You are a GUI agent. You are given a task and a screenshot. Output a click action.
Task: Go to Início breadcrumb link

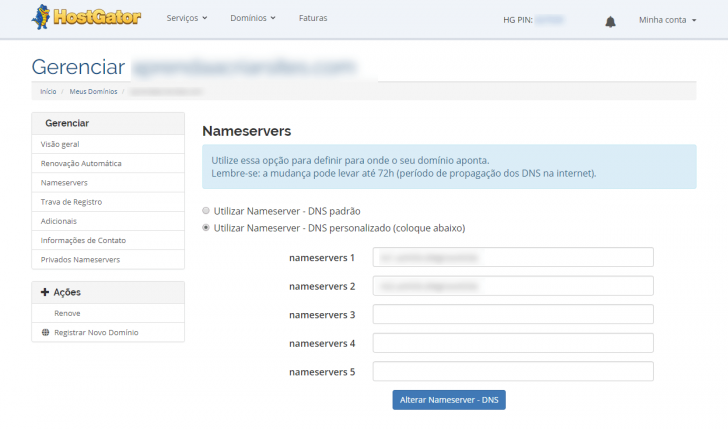pyautogui.click(x=48, y=91)
